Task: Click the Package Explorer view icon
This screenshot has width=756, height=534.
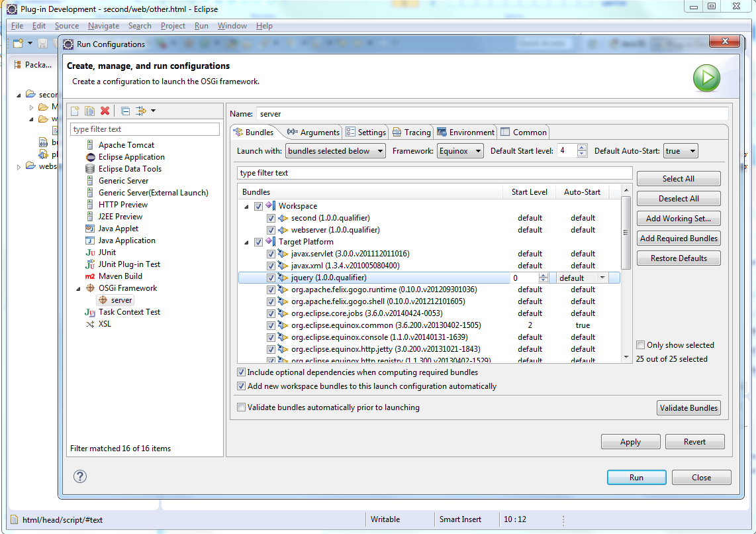Action: click(18, 65)
